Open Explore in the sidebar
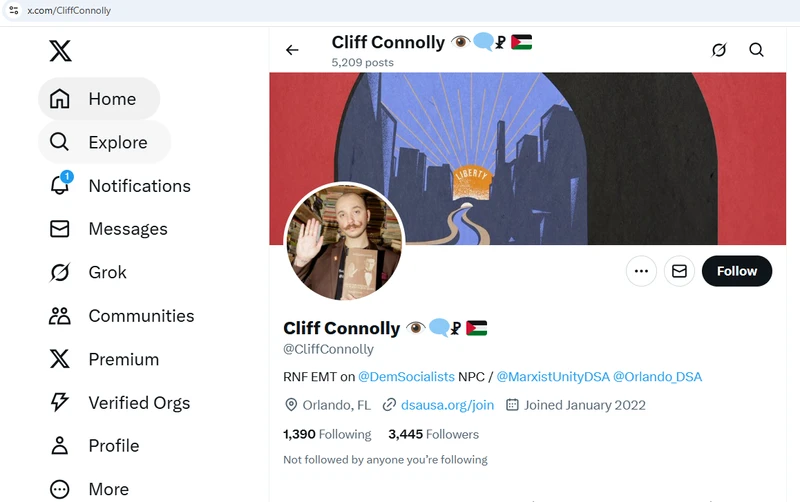Screen dimensions: 800x502 (104, 142)
